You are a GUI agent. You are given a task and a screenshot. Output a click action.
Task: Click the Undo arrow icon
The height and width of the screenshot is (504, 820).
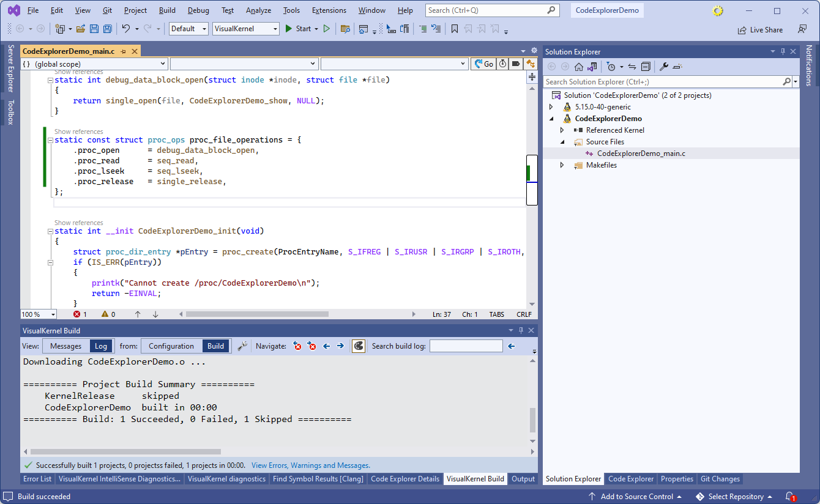click(x=125, y=29)
